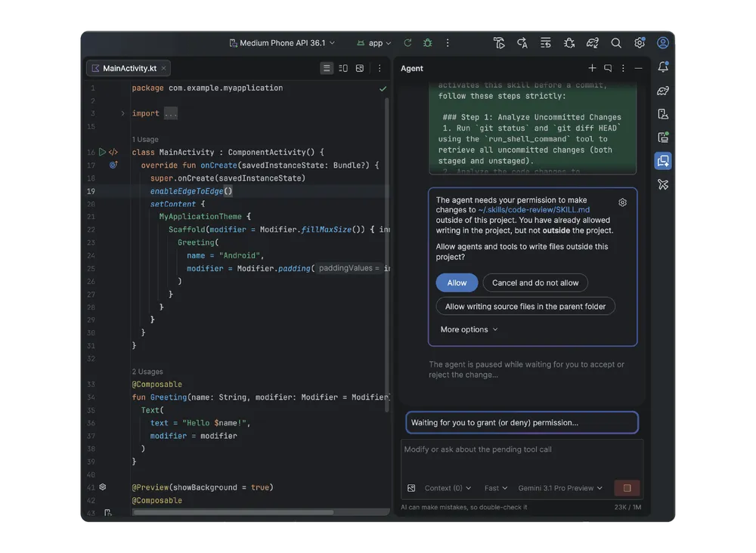Open the search magnifier in top toolbar
The image size is (756, 553).
pos(616,43)
